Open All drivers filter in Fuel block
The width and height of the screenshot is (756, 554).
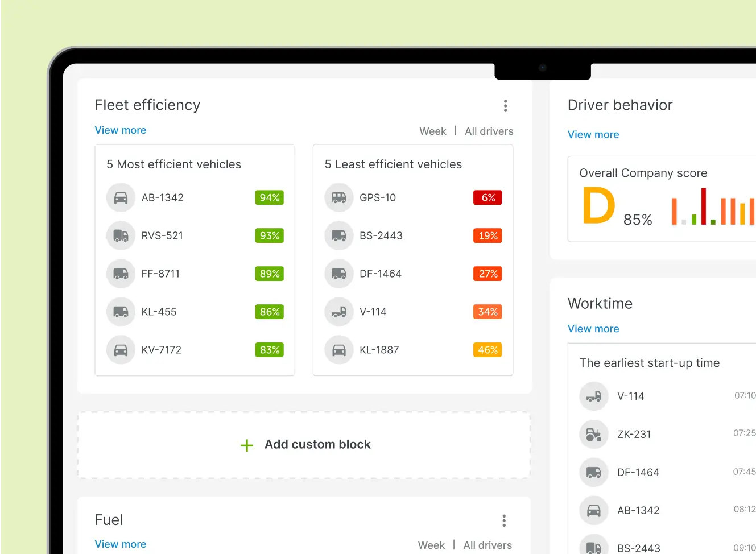488,545
